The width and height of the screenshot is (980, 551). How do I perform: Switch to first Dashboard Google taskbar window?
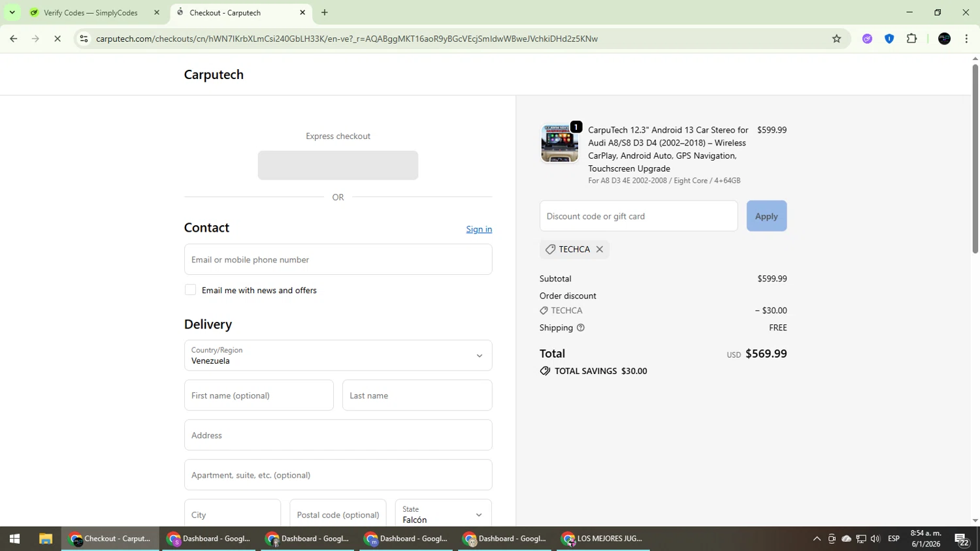click(x=209, y=539)
